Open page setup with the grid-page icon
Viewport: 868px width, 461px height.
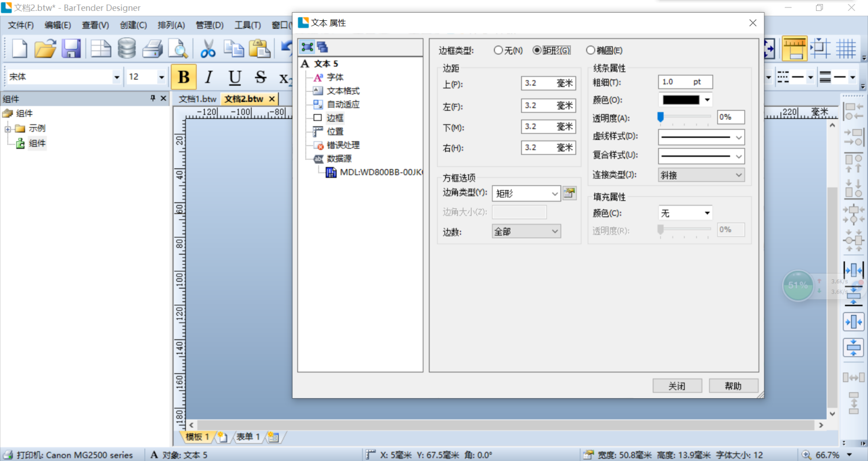(x=102, y=48)
